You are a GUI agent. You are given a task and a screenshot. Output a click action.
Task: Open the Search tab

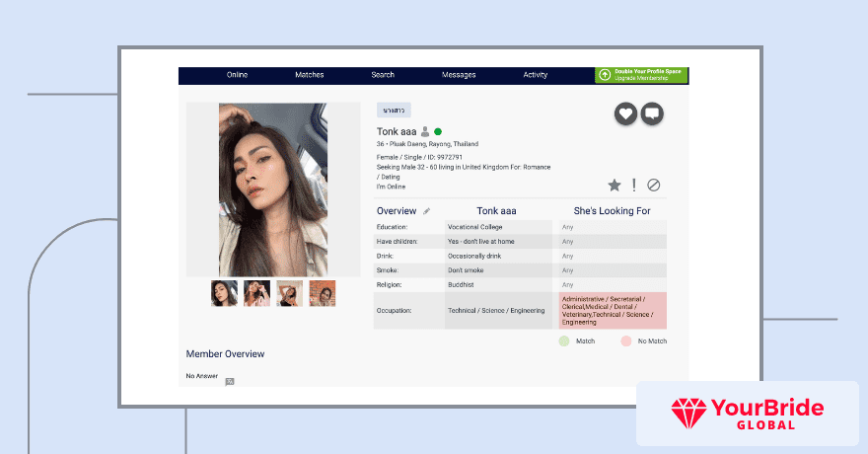[383, 75]
